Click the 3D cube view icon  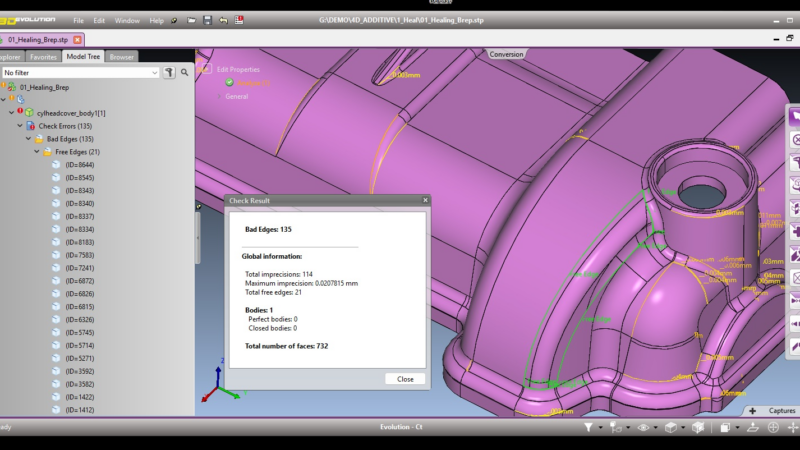pos(671,427)
